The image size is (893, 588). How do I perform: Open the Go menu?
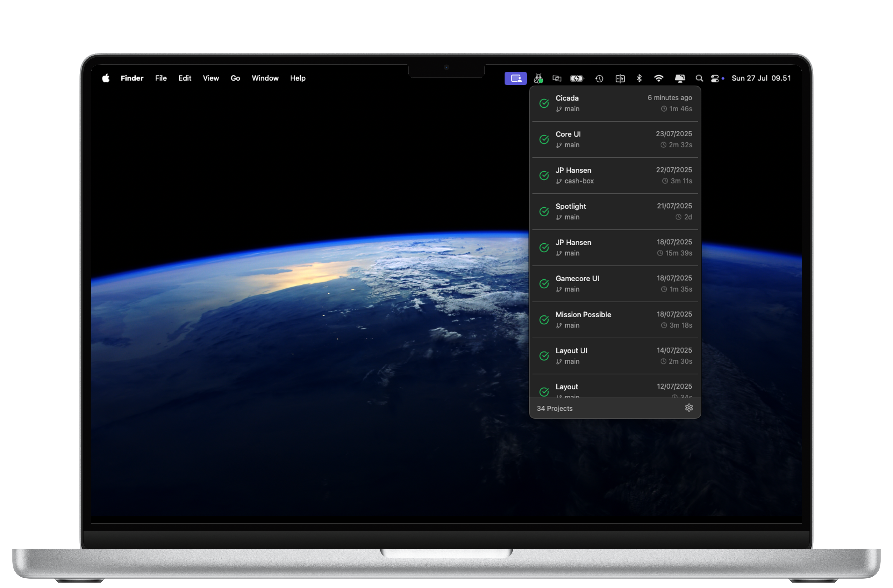[235, 78]
